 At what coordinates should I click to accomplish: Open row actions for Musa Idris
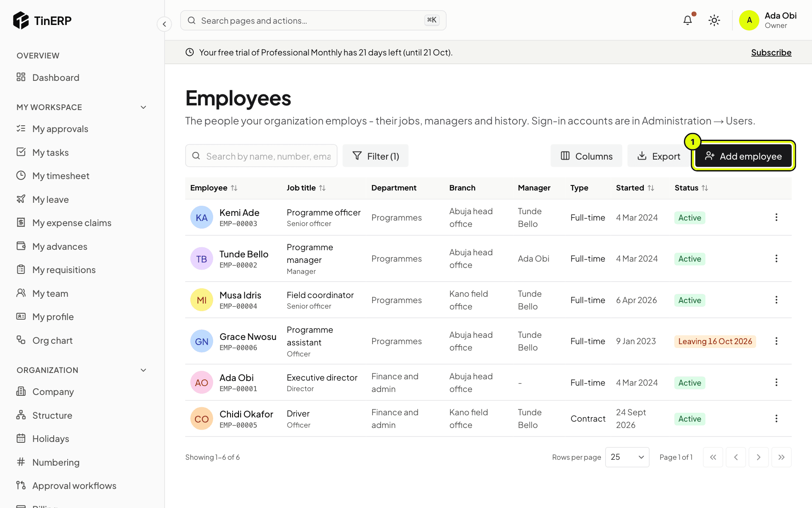click(776, 300)
